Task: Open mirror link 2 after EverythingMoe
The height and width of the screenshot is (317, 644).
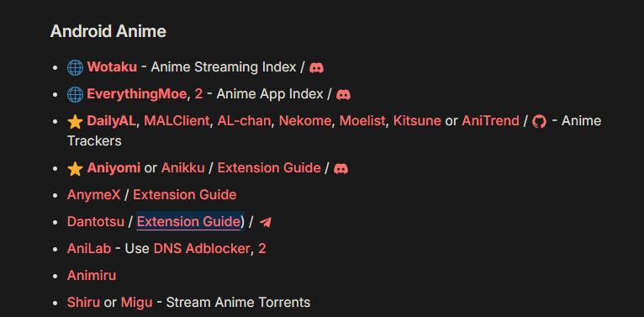Action: (198, 94)
